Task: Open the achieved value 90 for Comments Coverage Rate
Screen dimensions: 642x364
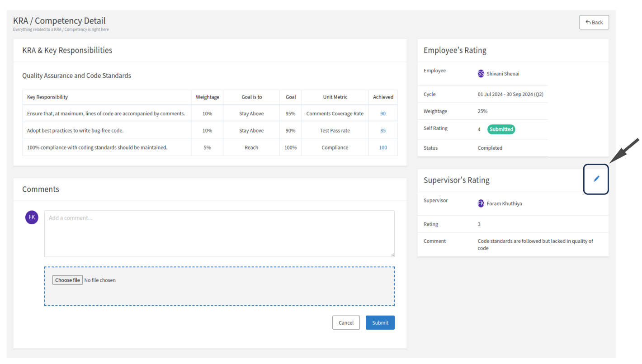Action: (x=382, y=113)
